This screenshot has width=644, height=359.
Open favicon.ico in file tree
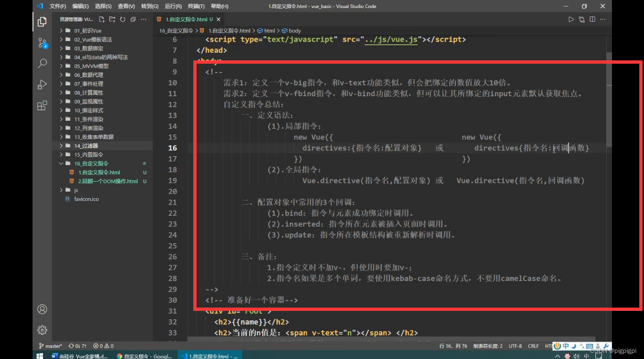[x=102, y=199]
